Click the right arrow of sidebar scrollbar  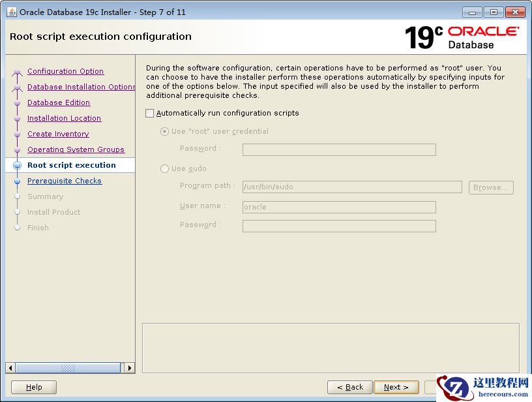point(130,367)
